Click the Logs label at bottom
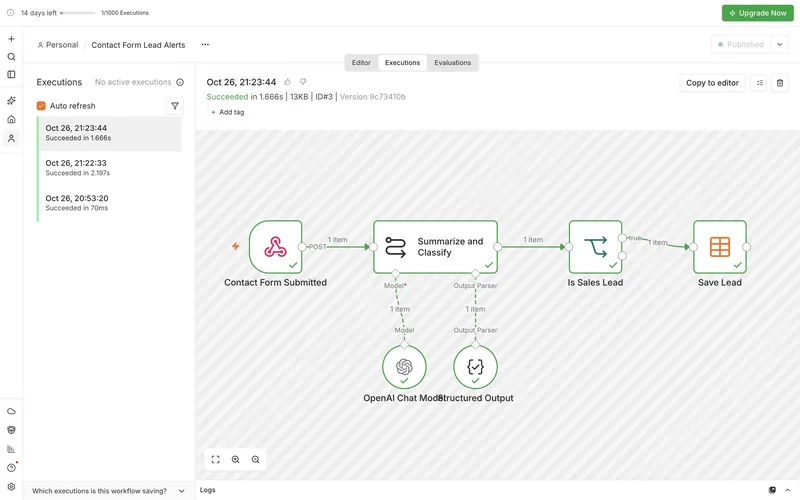This screenshot has width=800, height=500. tap(208, 490)
